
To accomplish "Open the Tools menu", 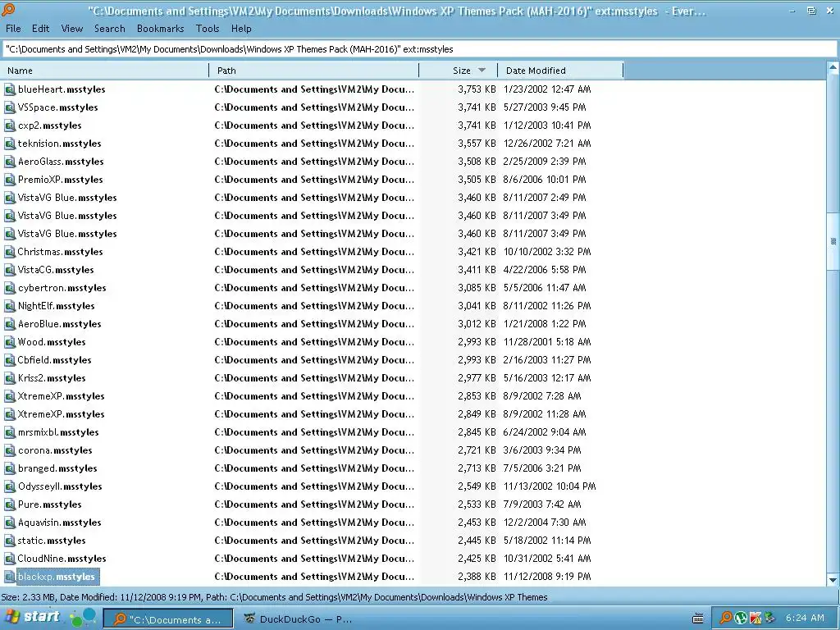I will coord(208,29).
